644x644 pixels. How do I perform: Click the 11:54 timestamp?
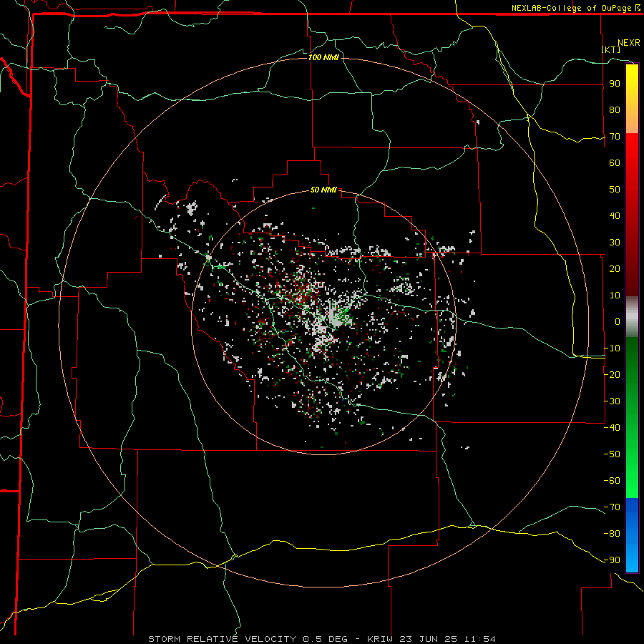pyautogui.click(x=479, y=639)
